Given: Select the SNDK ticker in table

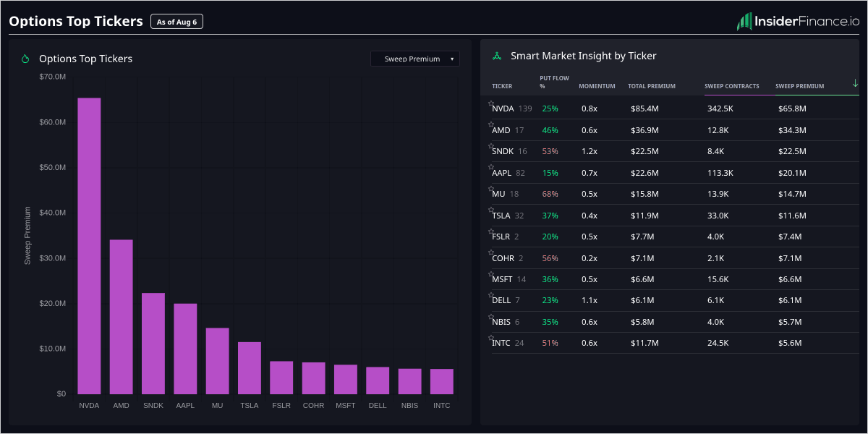Looking at the screenshot, I should tap(503, 151).
